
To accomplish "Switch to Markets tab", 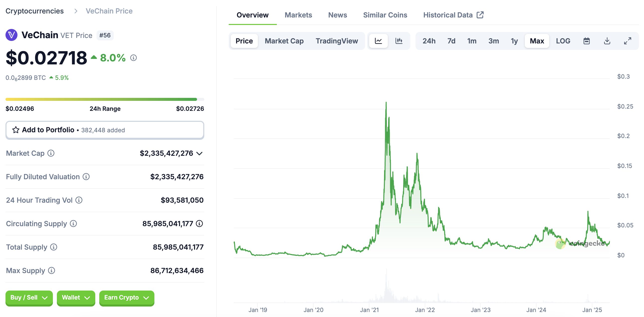I will 298,15.
